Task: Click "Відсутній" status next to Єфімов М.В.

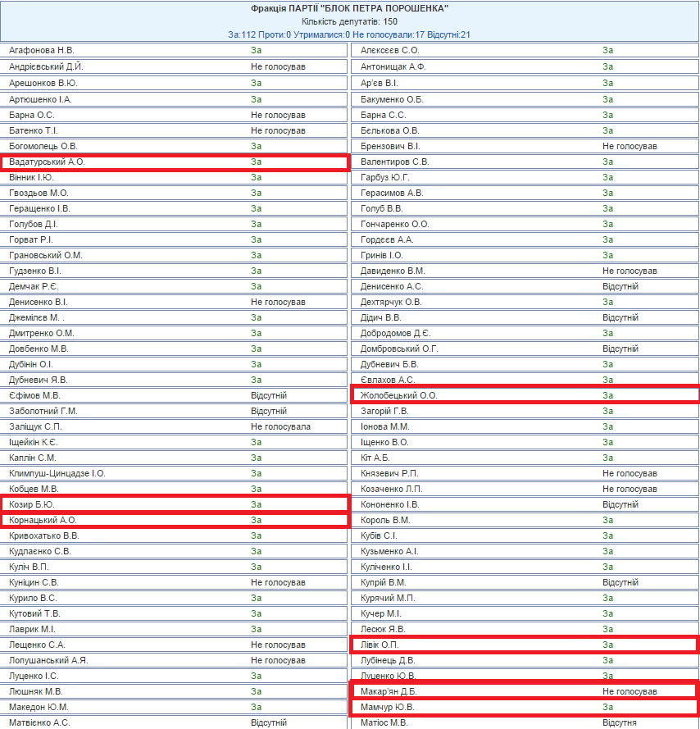Action: [x=269, y=395]
